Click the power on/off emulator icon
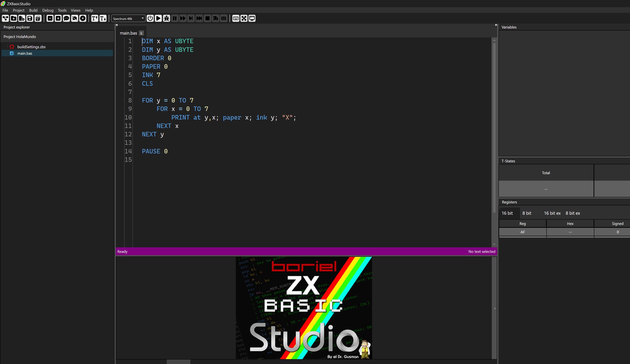 pyautogui.click(x=150, y=18)
